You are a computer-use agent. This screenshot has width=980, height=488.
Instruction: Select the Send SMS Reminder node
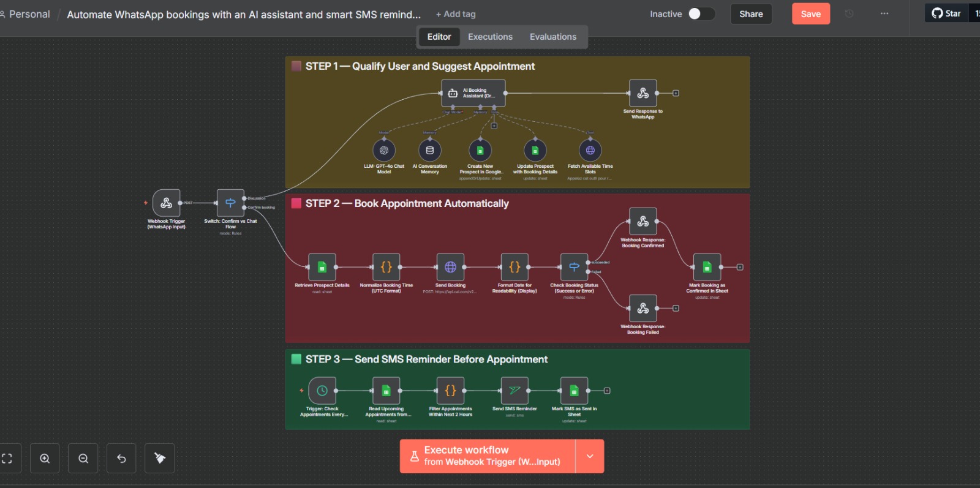(514, 391)
